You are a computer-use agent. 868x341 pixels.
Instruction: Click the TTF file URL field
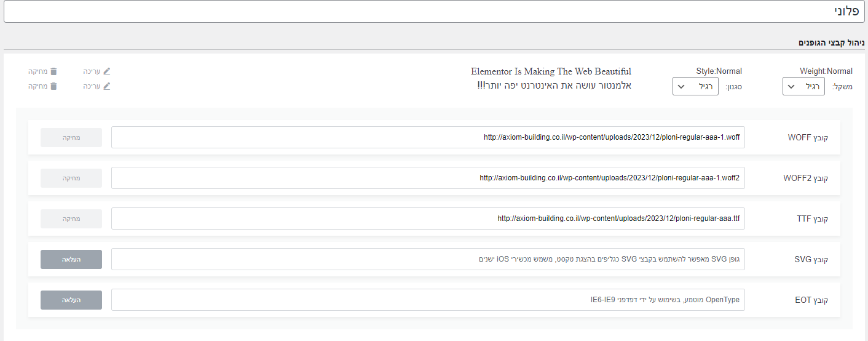[x=428, y=219]
